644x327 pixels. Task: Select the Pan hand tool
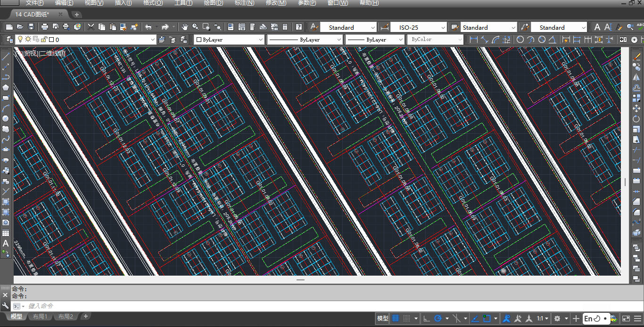(x=185, y=27)
